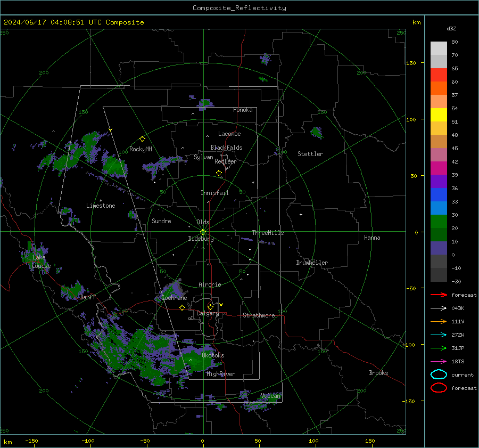The width and height of the screenshot is (479, 448).
Task: Click the yellow diamond marker east of Cochrane
Action: [183, 308]
